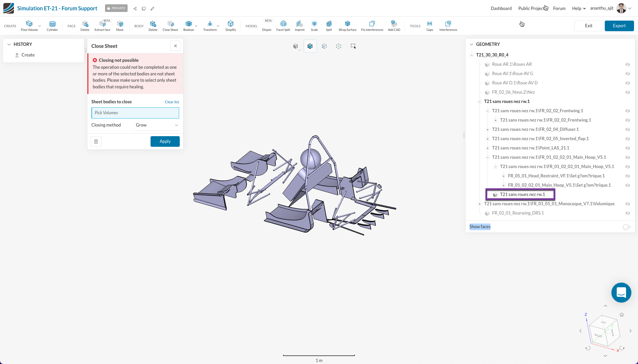Viewport: 638px width, 364px height.
Task: Hide Roue AR.1\Roues AR visibility
Action: (628, 64)
